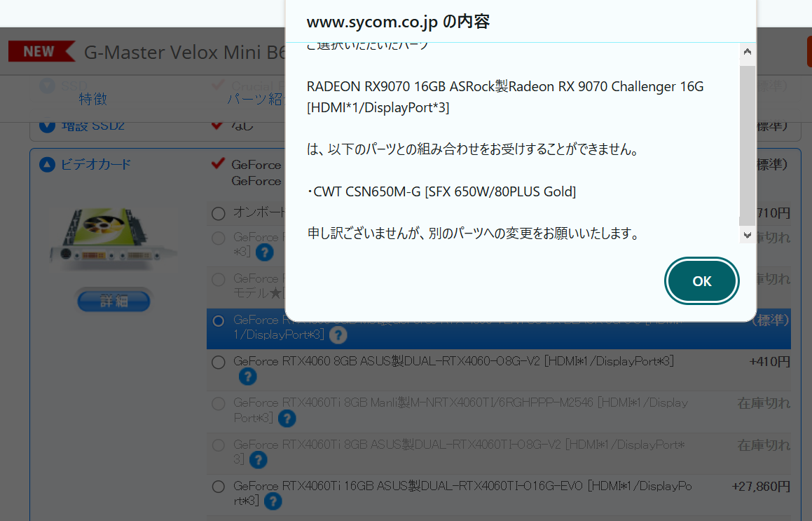The image size is (812, 521).
Task: Open help icon for RTX4060Ti 8GB Manli option
Action: (287, 418)
